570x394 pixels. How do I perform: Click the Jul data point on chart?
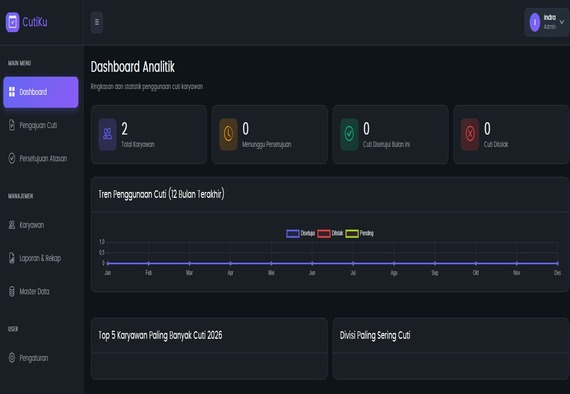(x=353, y=263)
